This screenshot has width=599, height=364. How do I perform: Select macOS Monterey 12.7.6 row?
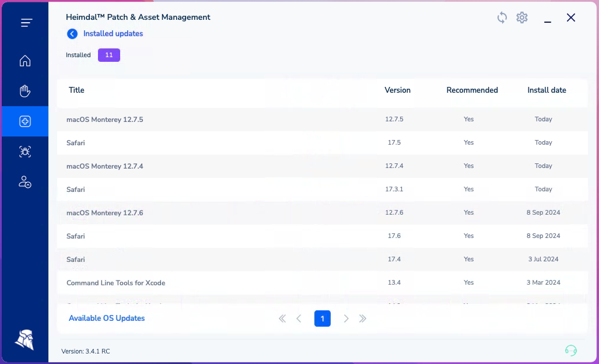[323, 213]
